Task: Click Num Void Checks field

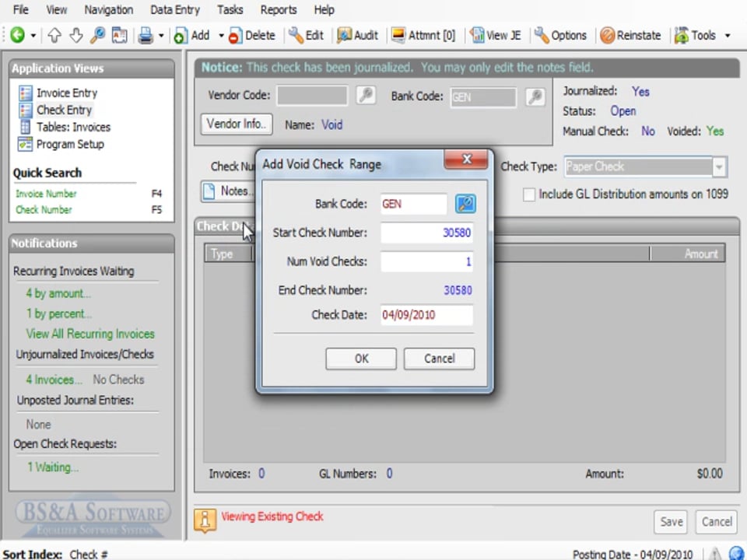Action: pyautogui.click(x=426, y=261)
